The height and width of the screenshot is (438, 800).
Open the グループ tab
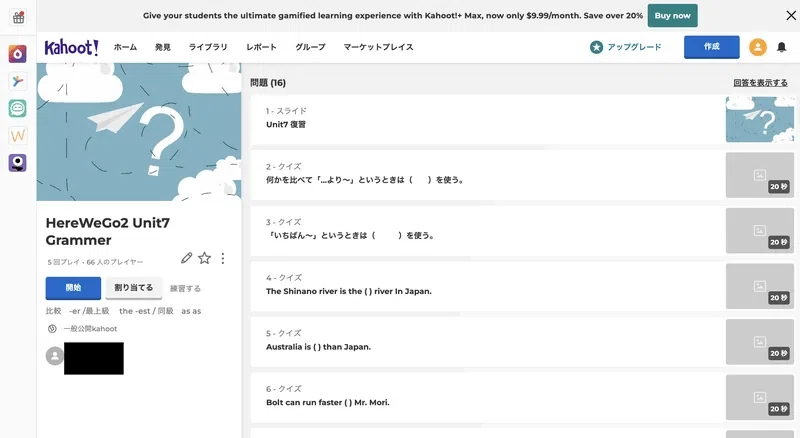(x=310, y=47)
